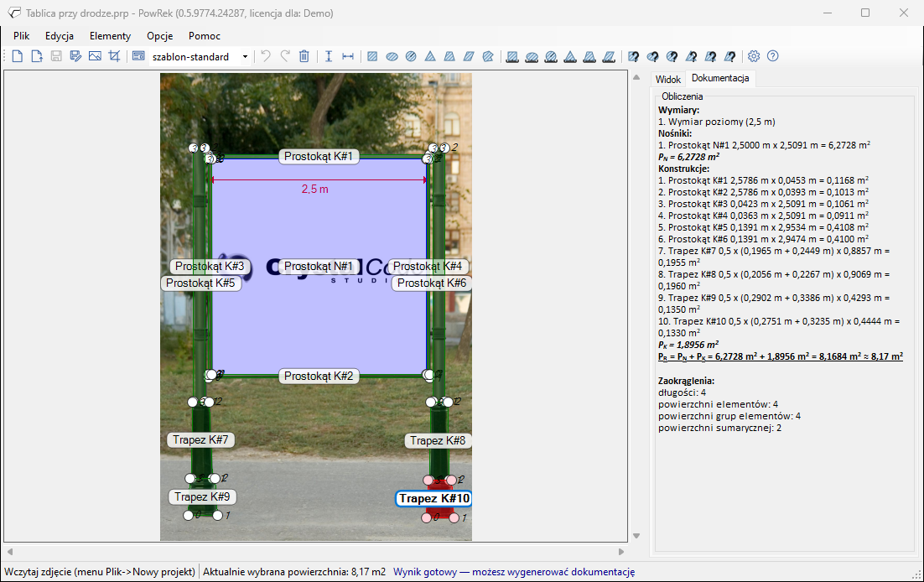Click the 2,5 m dimension label

[x=315, y=190]
